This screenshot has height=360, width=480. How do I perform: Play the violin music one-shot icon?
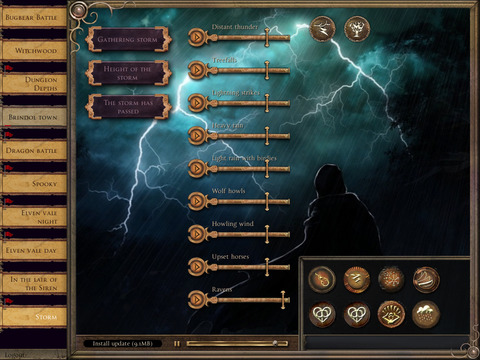click(x=322, y=279)
